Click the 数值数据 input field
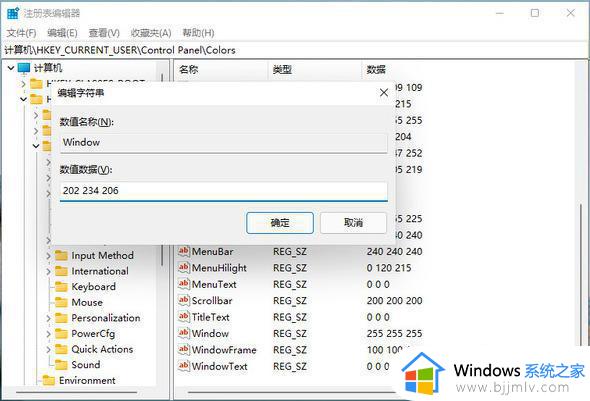Image resolution: width=590 pixels, height=401 pixels. [x=224, y=191]
